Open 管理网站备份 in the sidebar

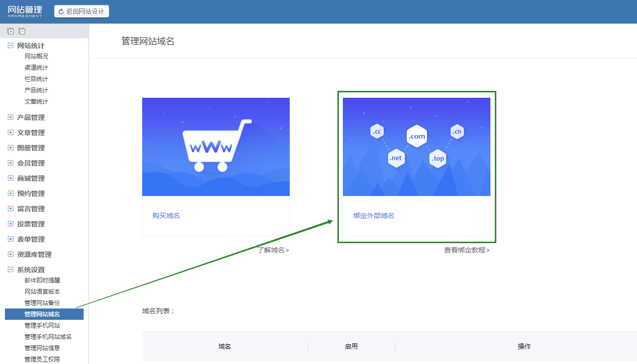[x=42, y=303]
